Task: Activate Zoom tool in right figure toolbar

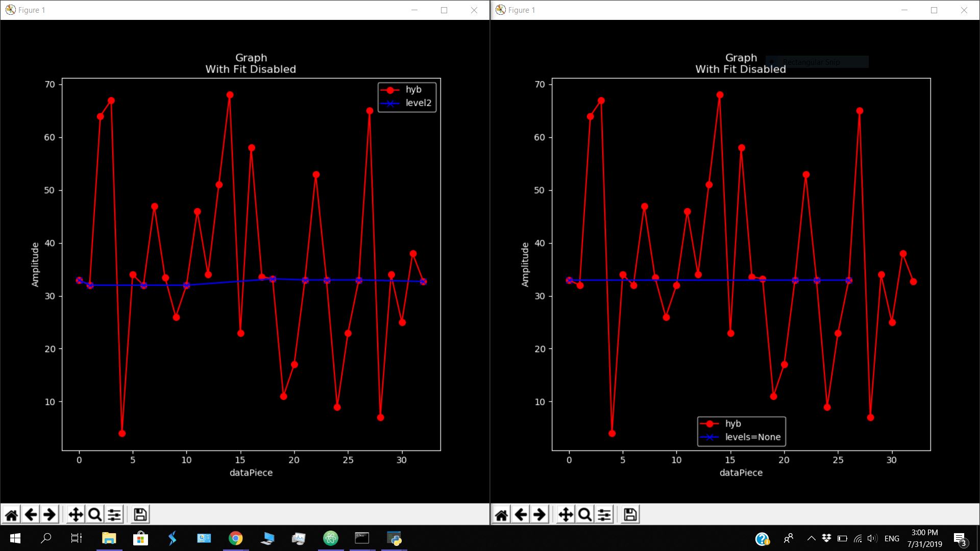Action: coord(585,514)
